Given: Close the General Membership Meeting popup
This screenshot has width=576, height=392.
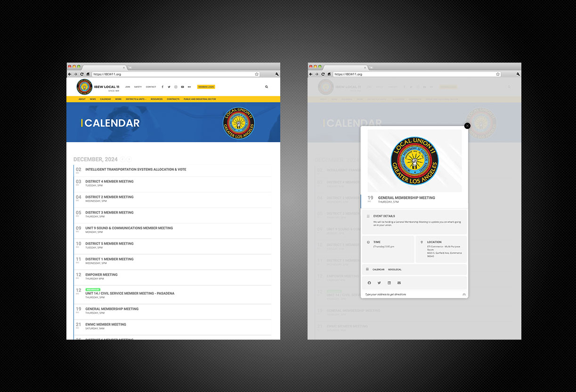Looking at the screenshot, I should pos(467,126).
